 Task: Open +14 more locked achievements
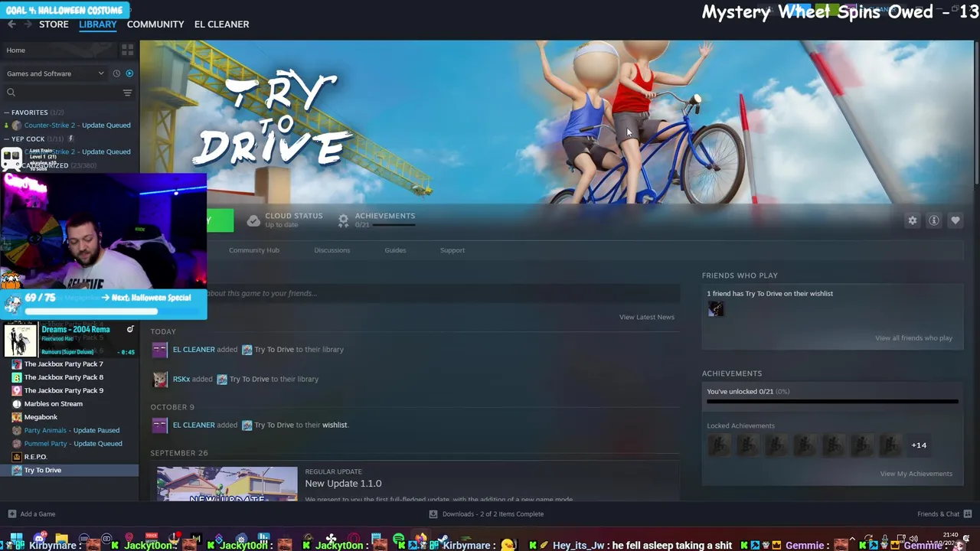coord(919,445)
